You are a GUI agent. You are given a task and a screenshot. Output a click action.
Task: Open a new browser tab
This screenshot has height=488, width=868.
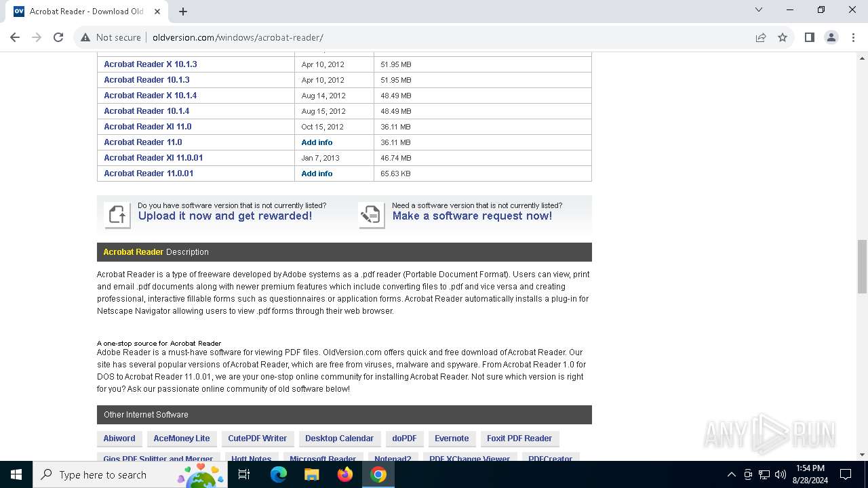[183, 11]
